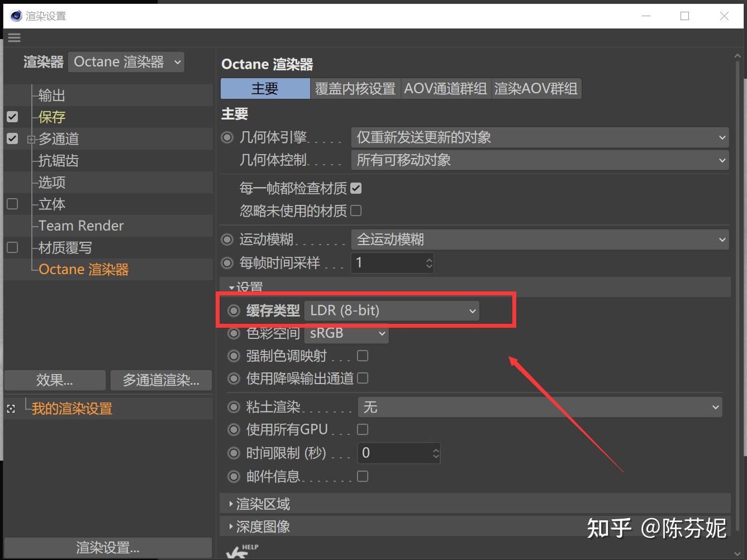This screenshot has height=560, width=747.
Task: Click the keyframe circle beside 粘土渲染
Action: (234, 406)
